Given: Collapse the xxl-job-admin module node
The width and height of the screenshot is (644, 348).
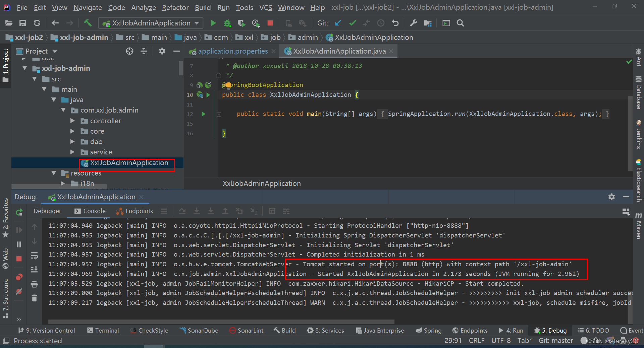Looking at the screenshot, I should pyautogui.click(x=25, y=68).
